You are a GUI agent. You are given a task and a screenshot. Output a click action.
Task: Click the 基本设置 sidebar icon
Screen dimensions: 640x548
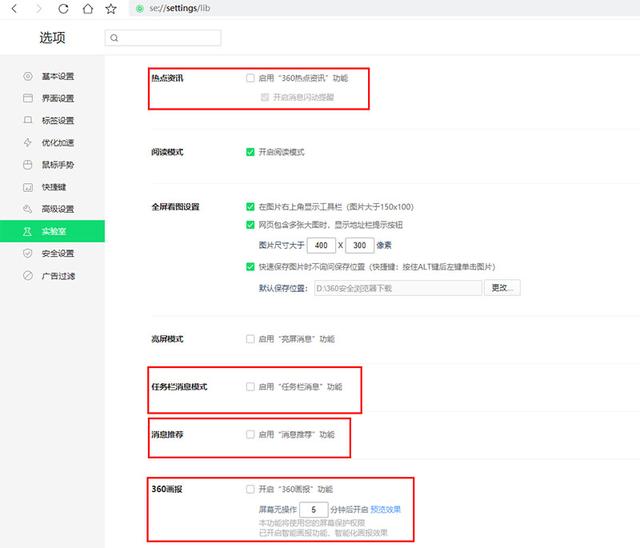[x=28, y=76]
